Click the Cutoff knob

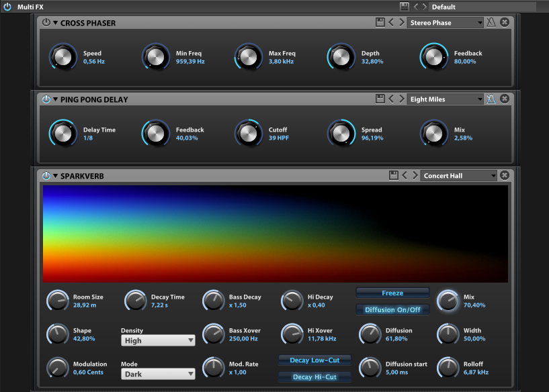click(x=249, y=133)
